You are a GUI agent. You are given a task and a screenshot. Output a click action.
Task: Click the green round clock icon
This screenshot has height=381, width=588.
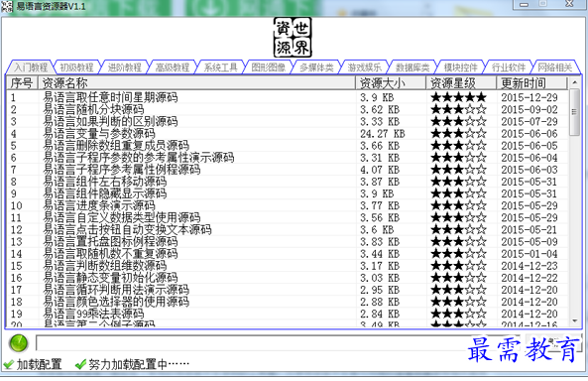19,343
